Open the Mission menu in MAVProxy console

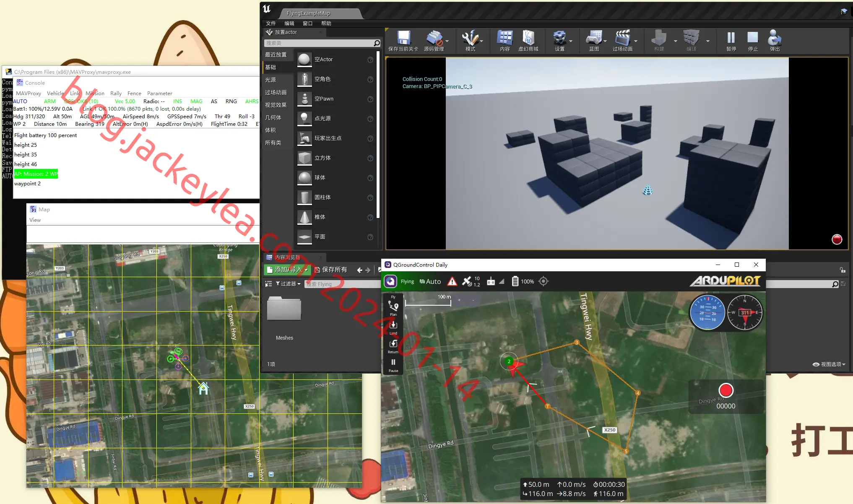95,93
